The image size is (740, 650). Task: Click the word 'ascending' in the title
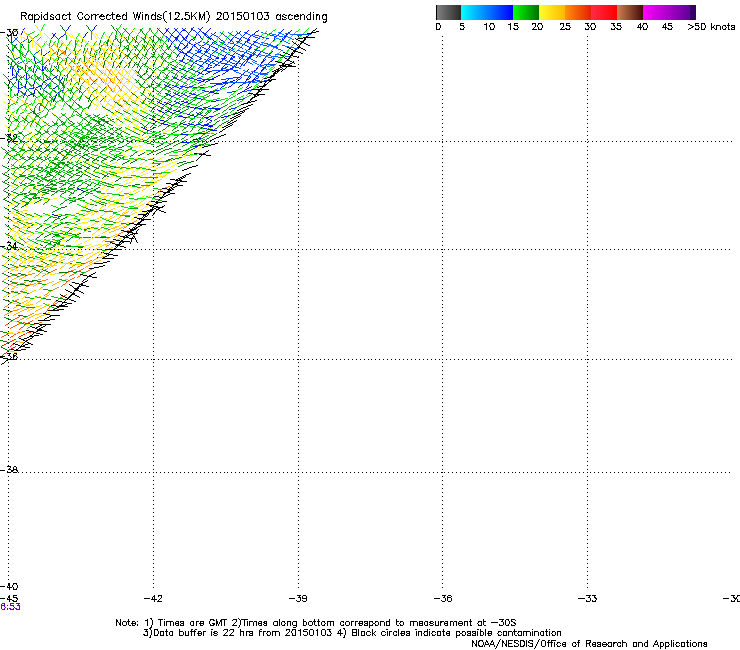coord(301,17)
